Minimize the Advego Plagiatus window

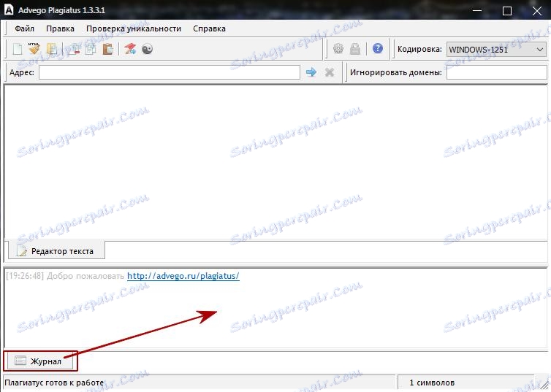pyautogui.click(x=477, y=11)
